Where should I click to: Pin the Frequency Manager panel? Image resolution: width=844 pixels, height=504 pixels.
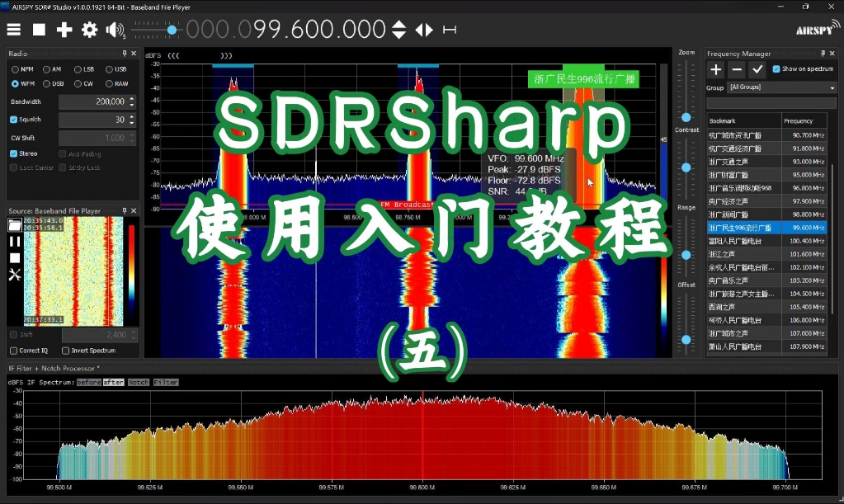[x=823, y=54]
